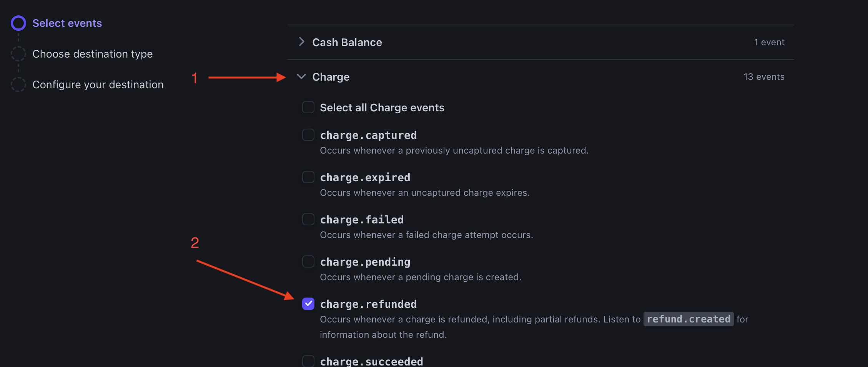Image resolution: width=868 pixels, height=367 pixels.
Task: Enable the charge.expired event checkbox
Action: tap(308, 177)
